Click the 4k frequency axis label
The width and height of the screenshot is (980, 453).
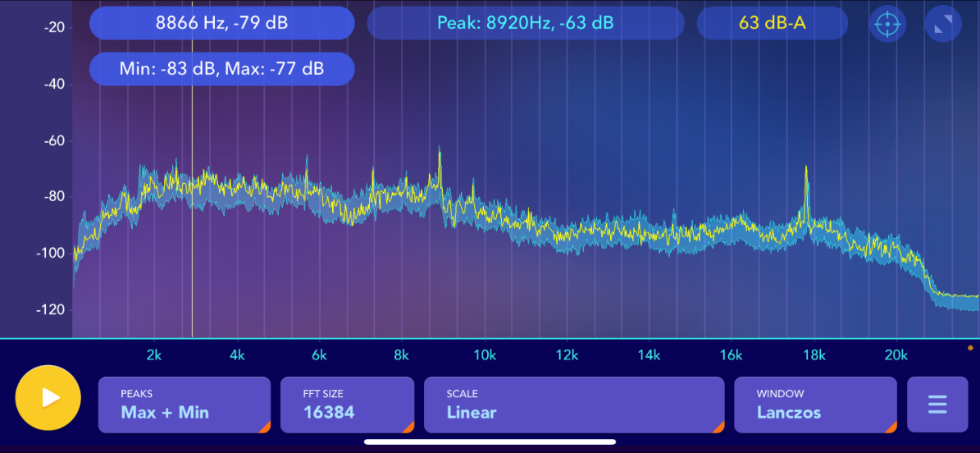237,355
